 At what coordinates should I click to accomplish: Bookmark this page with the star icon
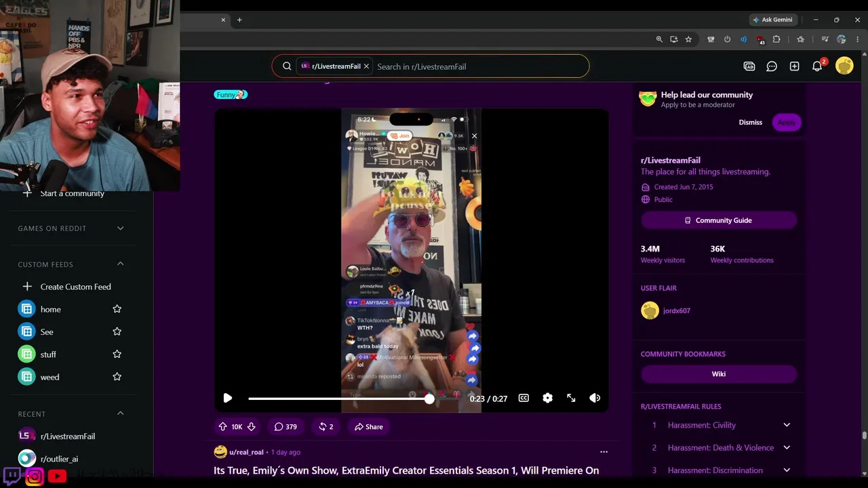(x=688, y=39)
